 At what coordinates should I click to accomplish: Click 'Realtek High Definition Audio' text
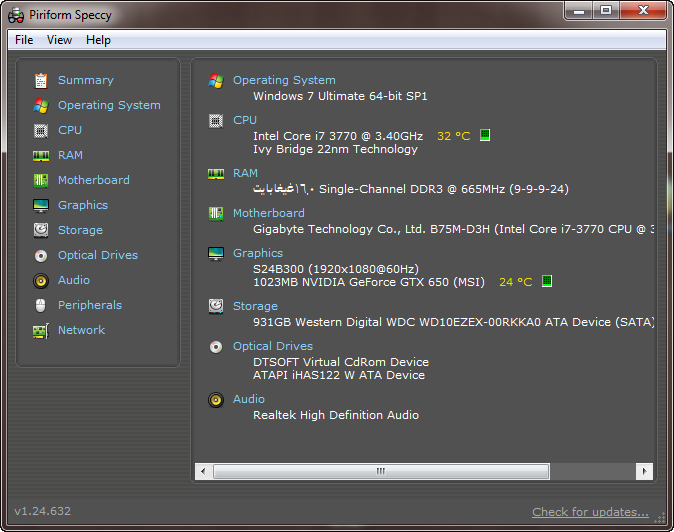pyautogui.click(x=336, y=415)
